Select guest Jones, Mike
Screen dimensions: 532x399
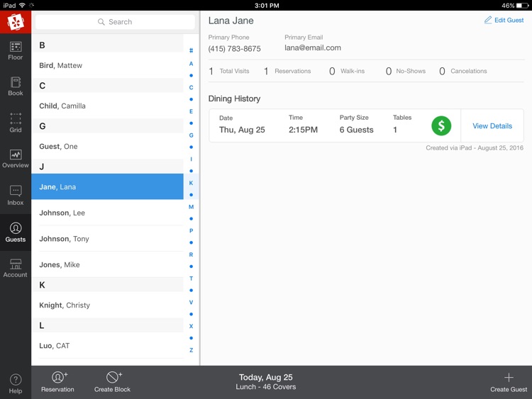pyautogui.click(x=107, y=265)
